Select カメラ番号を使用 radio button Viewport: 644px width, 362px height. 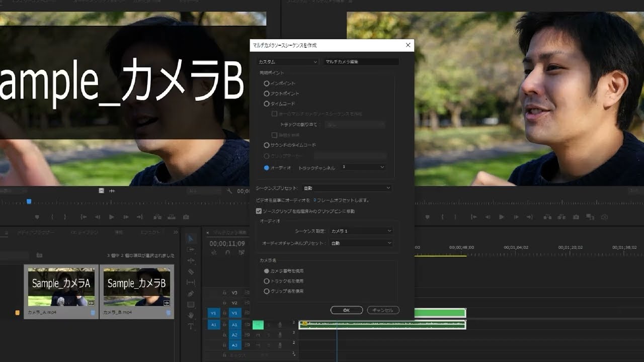point(267,271)
